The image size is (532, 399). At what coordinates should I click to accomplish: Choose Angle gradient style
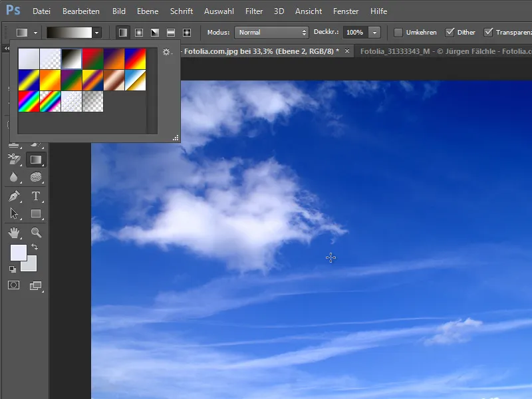click(x=155, y=33)
